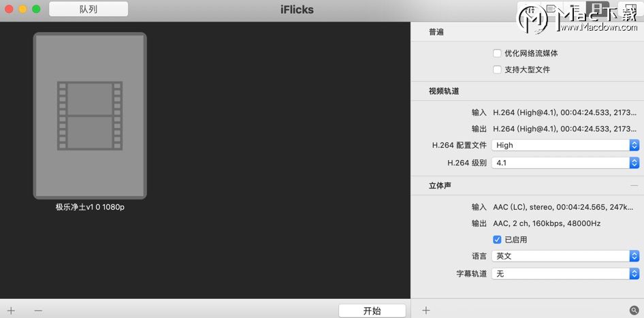Screen dimensions: 644x318
Task: Open the 字幕轨道 subtitle track dropdown
Action: point(566,274)
